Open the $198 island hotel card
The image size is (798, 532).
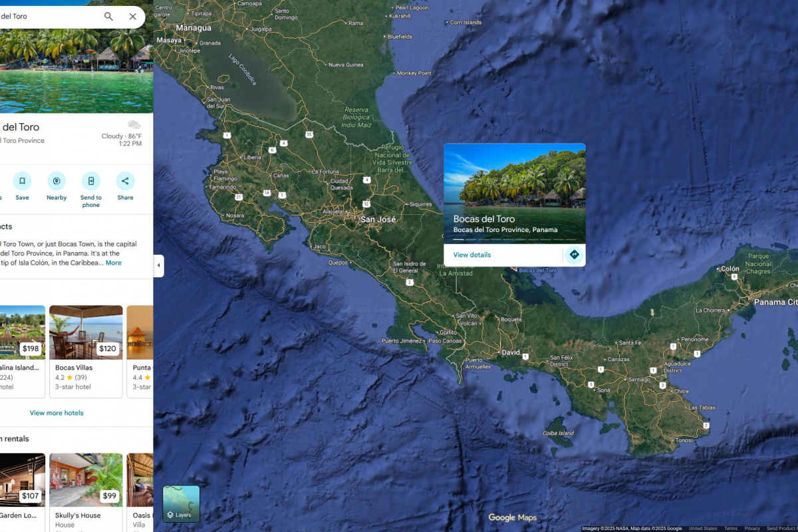click(22, 351)
